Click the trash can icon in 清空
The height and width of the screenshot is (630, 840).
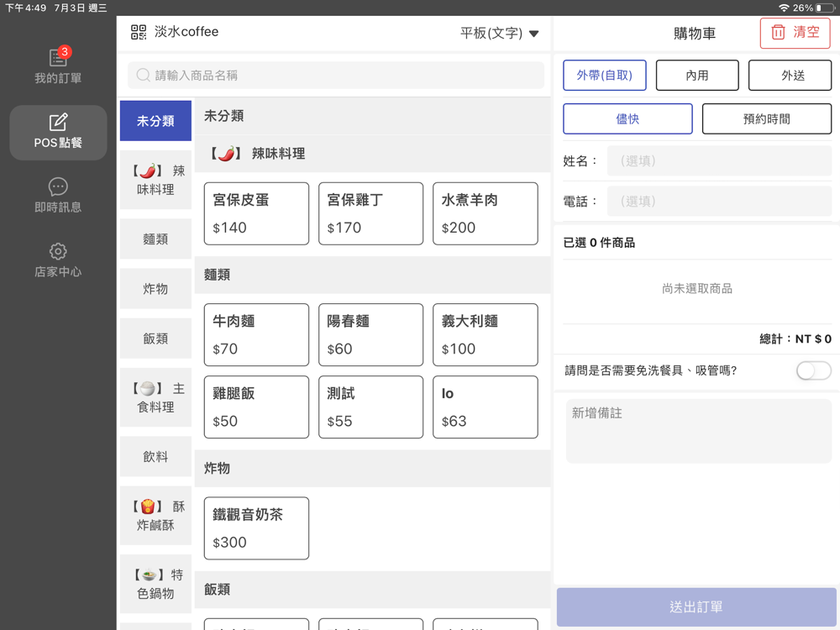(778, 33)
